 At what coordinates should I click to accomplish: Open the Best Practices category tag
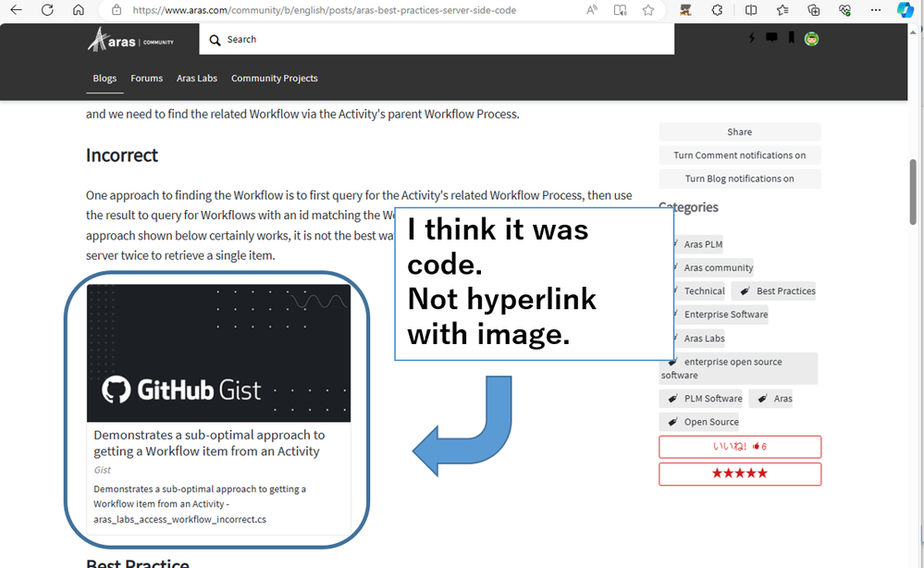[773, 291]
